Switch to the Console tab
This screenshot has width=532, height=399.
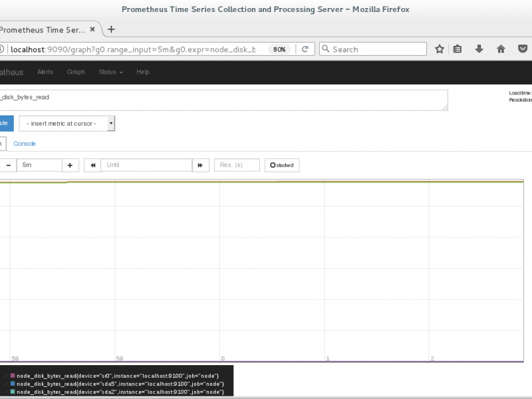click(25, 144)
